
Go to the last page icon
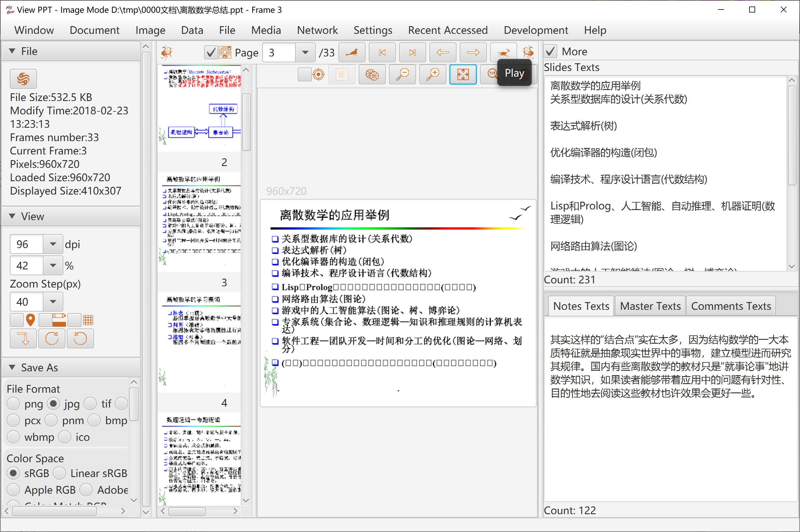[412, 53]
